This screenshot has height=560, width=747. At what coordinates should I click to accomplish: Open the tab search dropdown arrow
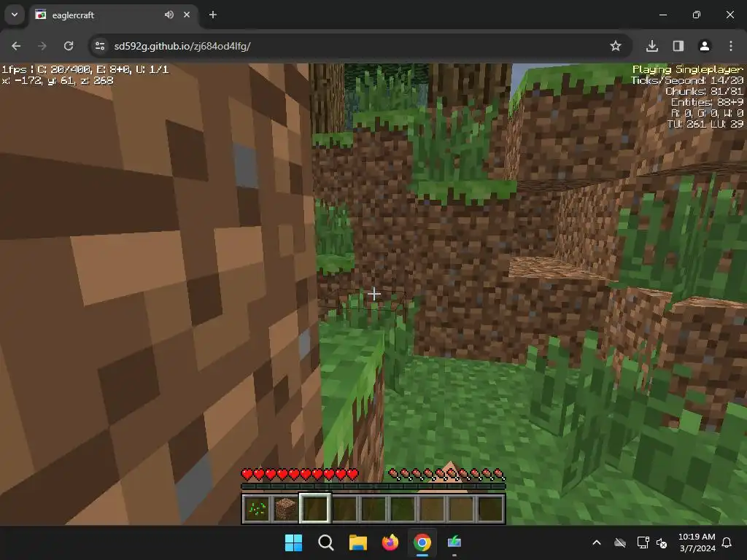coord(15,15)
